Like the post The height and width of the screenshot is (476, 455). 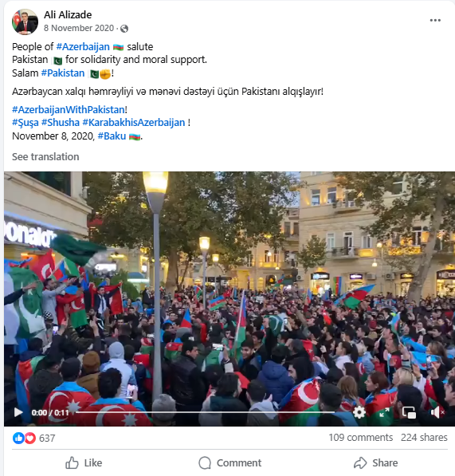click(84, 463)
